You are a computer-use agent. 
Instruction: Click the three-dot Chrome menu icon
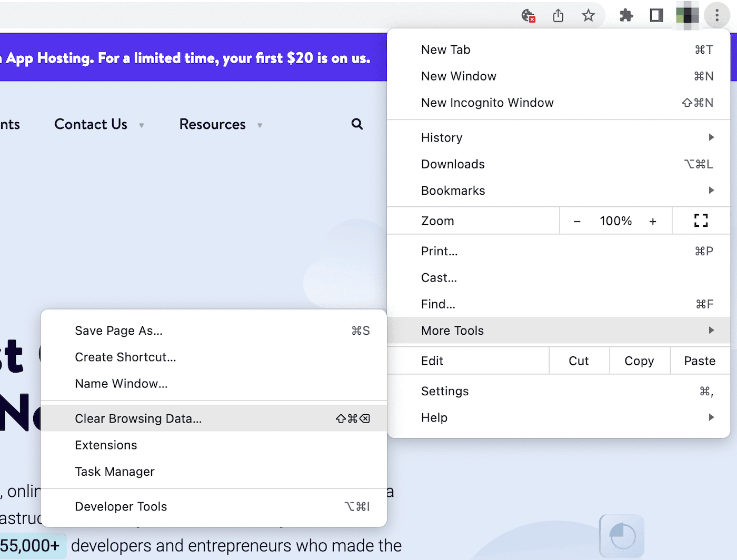click(x=717, y=15)
